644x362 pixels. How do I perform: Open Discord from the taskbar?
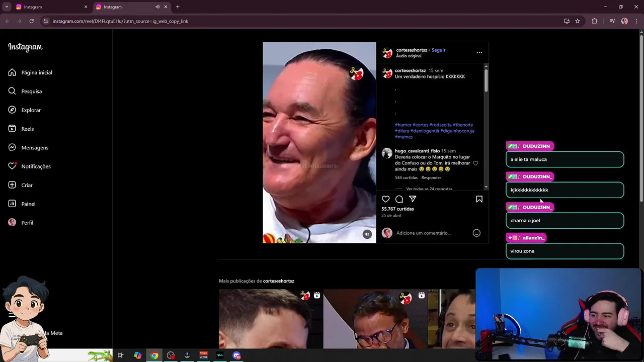(236, 355)
